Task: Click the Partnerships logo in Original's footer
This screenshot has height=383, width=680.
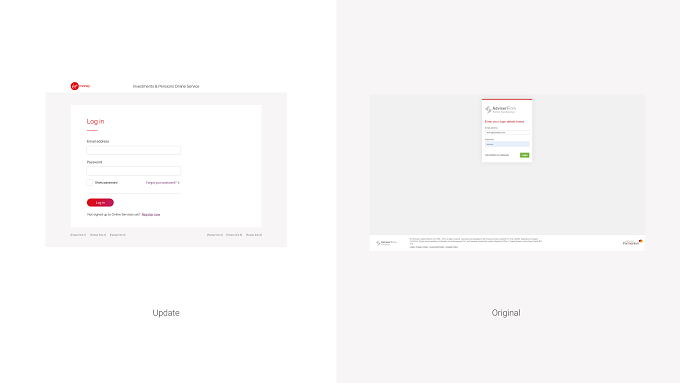Action: click(633, 242)
